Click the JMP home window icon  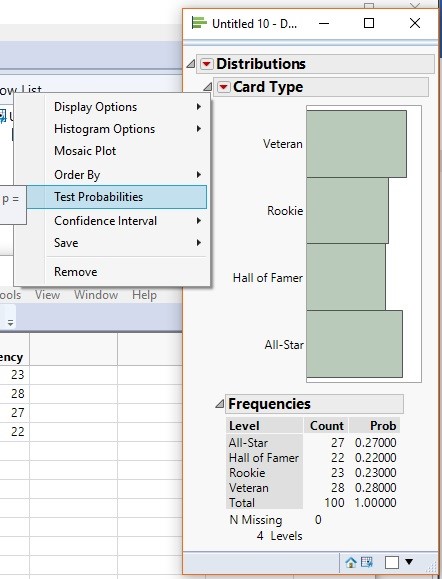350,562
